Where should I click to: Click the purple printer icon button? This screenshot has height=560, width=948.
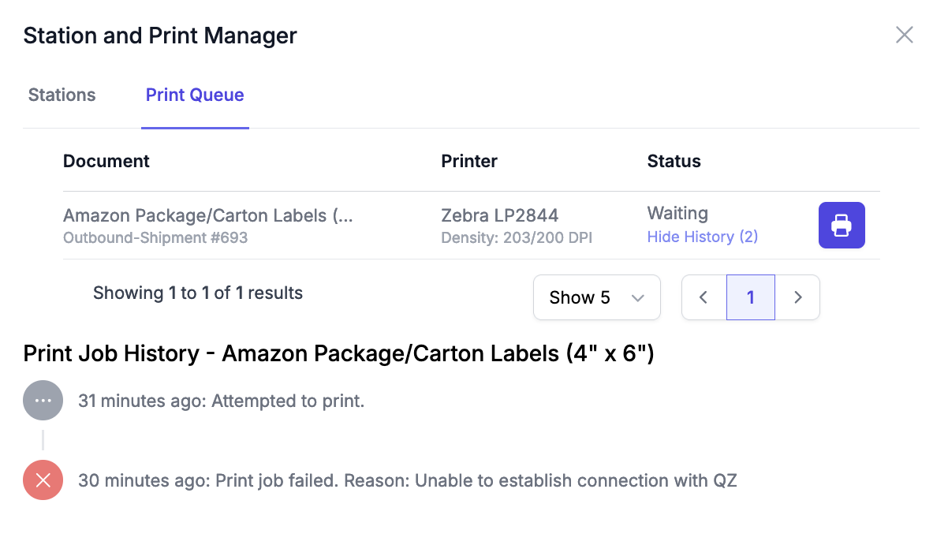pyautogui.click(x=842, y=226)
